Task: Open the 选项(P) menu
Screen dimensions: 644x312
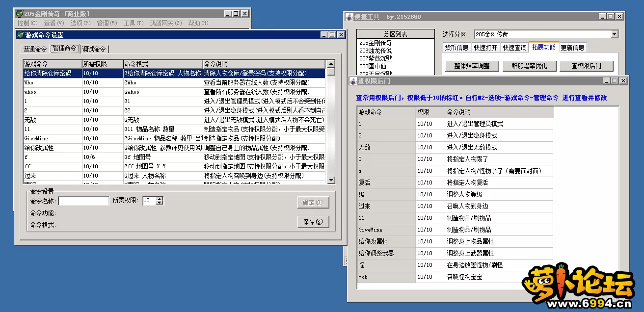Action: [80, 23]
